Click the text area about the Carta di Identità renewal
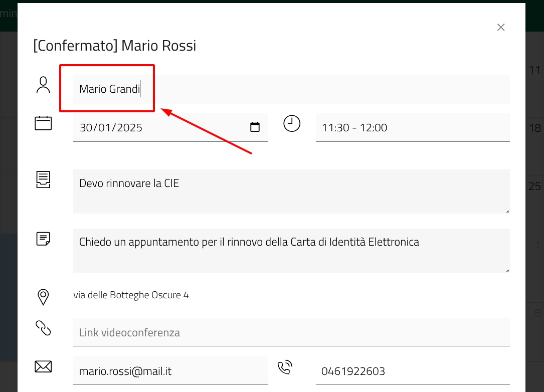The height and width of the screenshot is (392, 544). click(x=291, y=251)
